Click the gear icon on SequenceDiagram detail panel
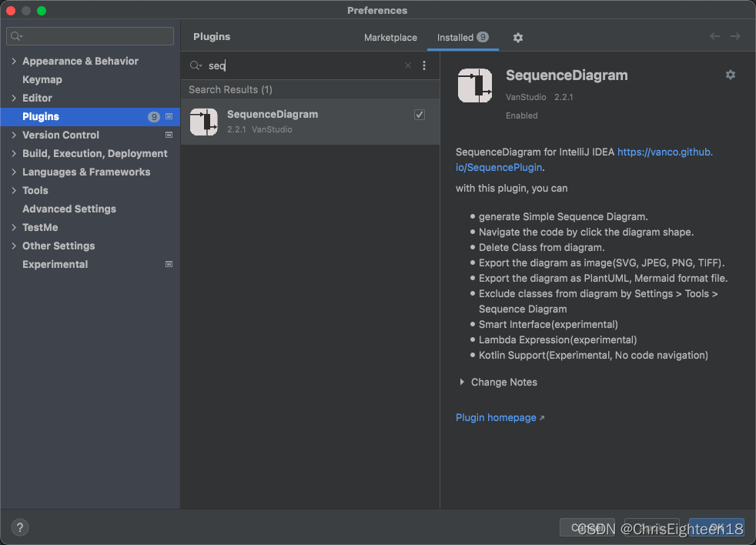This screenshot has width=756, height=545. (x=730, y=75)
